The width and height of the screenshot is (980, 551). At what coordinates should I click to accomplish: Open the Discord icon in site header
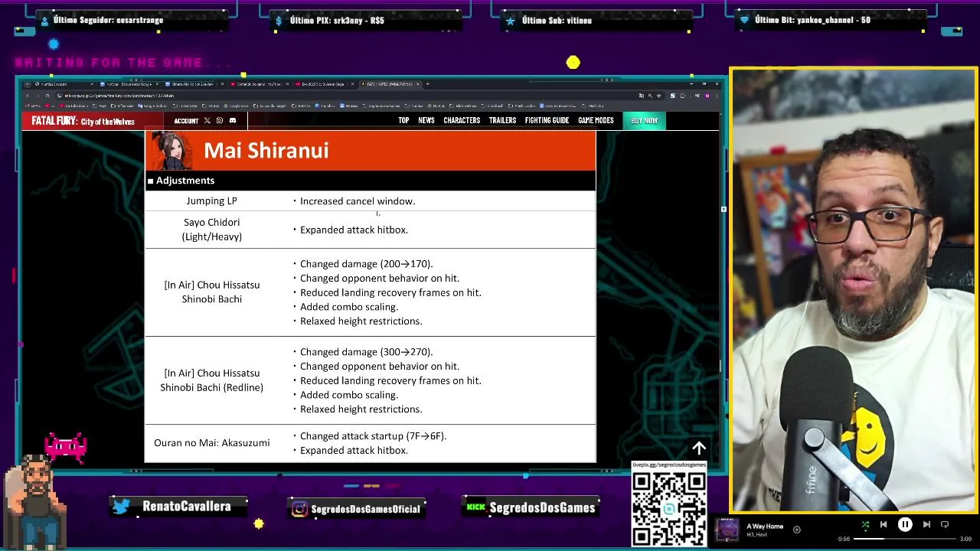[x=233, y=120]
